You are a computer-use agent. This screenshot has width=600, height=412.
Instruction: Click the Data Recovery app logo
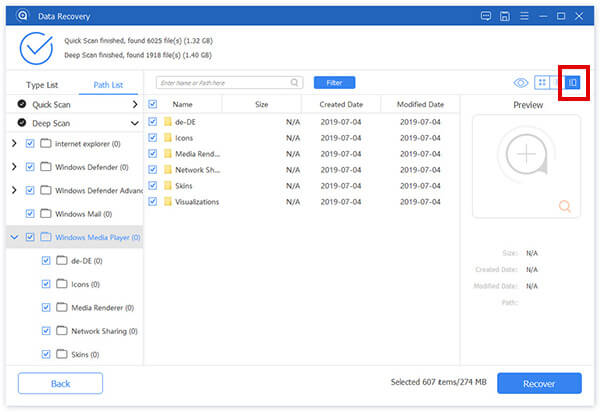pyautogui.click(x=23, y=16)
